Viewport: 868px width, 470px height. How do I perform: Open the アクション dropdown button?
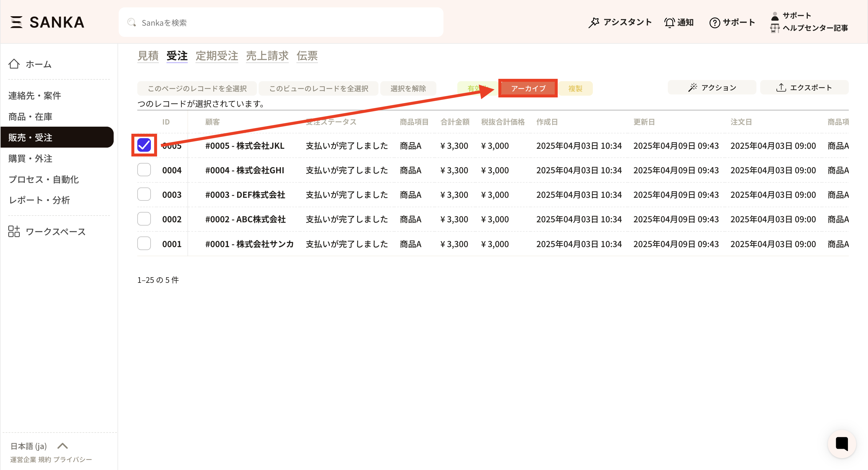[712, 88]
